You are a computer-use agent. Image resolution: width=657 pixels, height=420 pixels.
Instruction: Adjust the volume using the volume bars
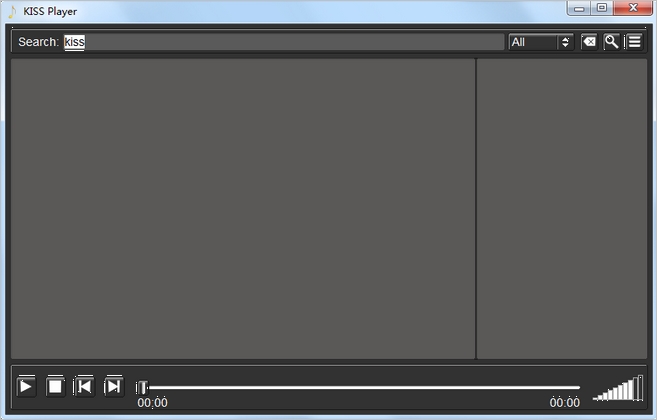point(618,389)
